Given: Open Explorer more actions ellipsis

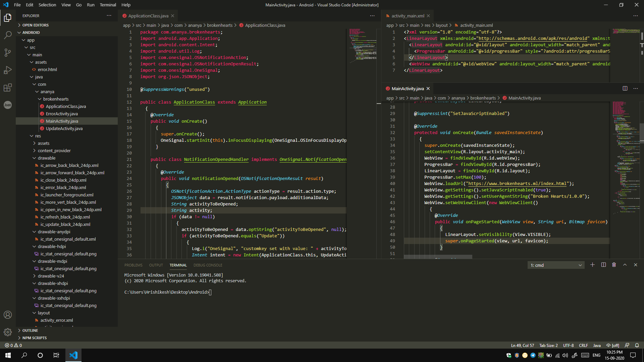Looking at the screenshot, I should 109,16.
